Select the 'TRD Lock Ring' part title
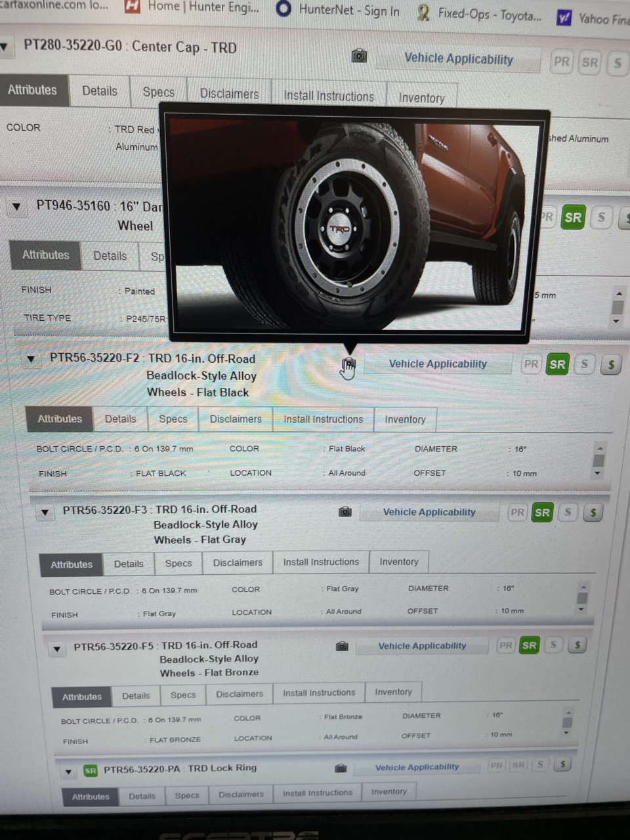Screen dimensions: 630x840 click(x=222, y=768)
